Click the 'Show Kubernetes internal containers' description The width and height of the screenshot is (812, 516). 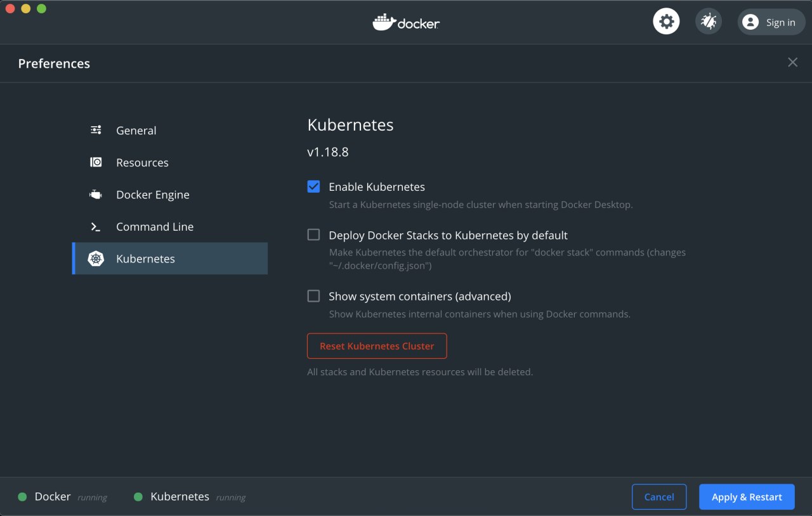(x=480, y=314)
